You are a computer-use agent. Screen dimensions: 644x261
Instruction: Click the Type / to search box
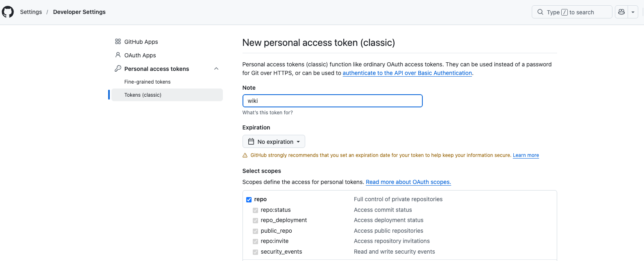pyautogui.click(x=572, y=12)
